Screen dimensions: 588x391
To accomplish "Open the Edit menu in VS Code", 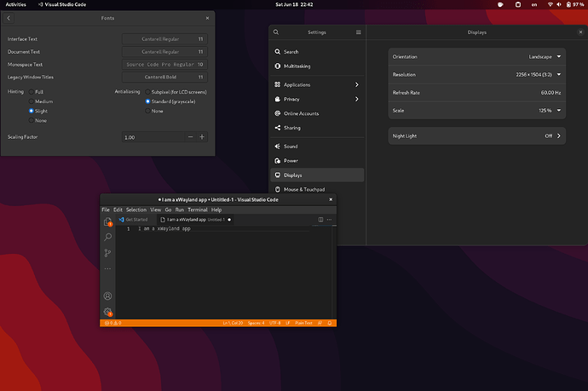I will click(118, 210).
